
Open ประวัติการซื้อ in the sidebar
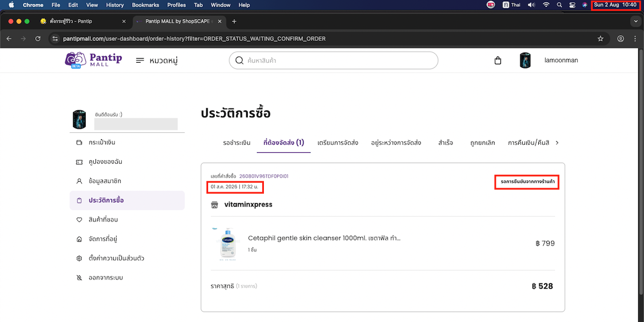(127, 201)
